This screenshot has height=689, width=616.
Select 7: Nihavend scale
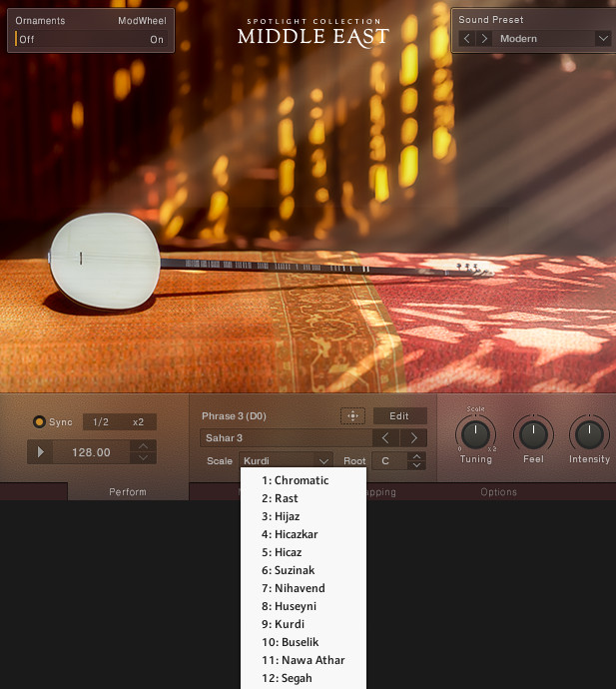[304, 588]
